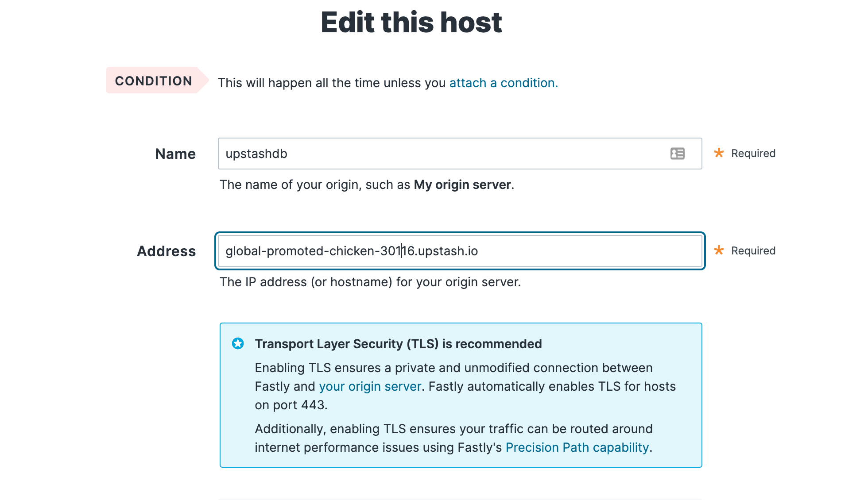Click the orange asterisk beside the Name field
Image resolution: width=868 pixels, height=500 pixels.
(719, 153)
